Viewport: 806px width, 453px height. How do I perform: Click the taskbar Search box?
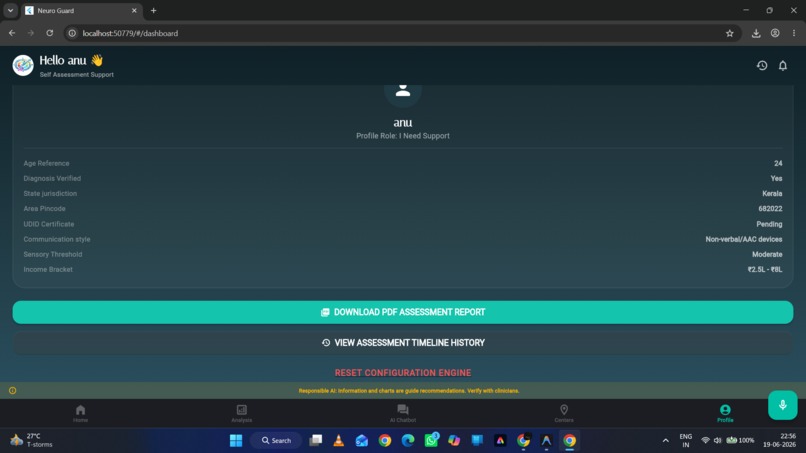(x=276, y=440)
